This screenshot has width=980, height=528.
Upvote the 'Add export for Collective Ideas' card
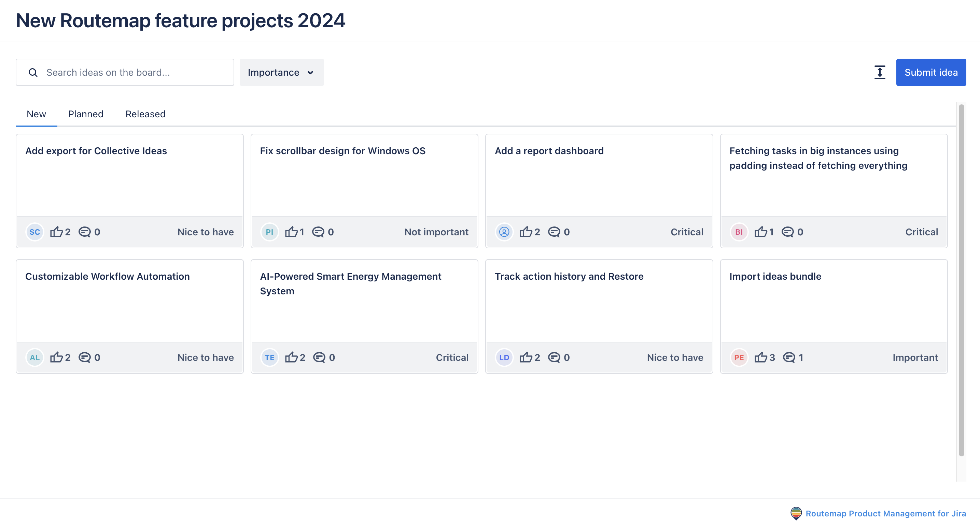click(56, 232)
